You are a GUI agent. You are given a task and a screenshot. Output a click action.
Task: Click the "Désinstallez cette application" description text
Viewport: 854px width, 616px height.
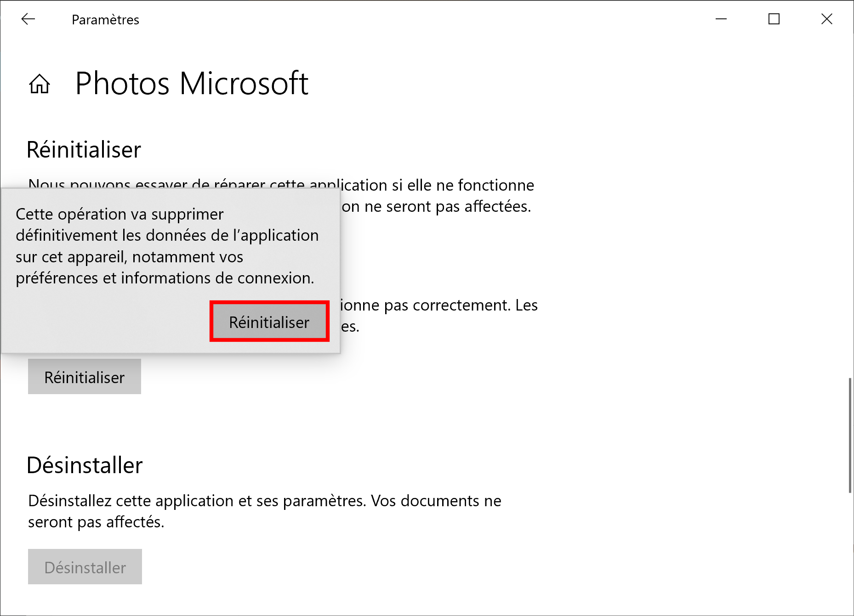(265, 511)
